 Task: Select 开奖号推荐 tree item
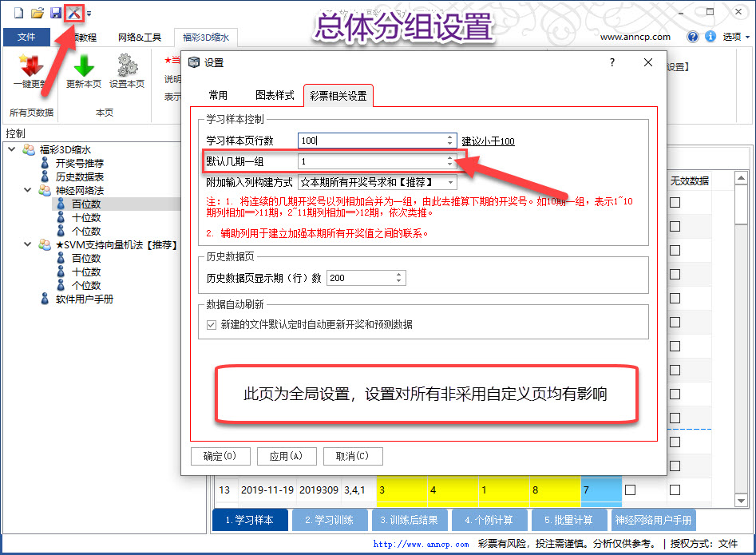pos(80,164)
